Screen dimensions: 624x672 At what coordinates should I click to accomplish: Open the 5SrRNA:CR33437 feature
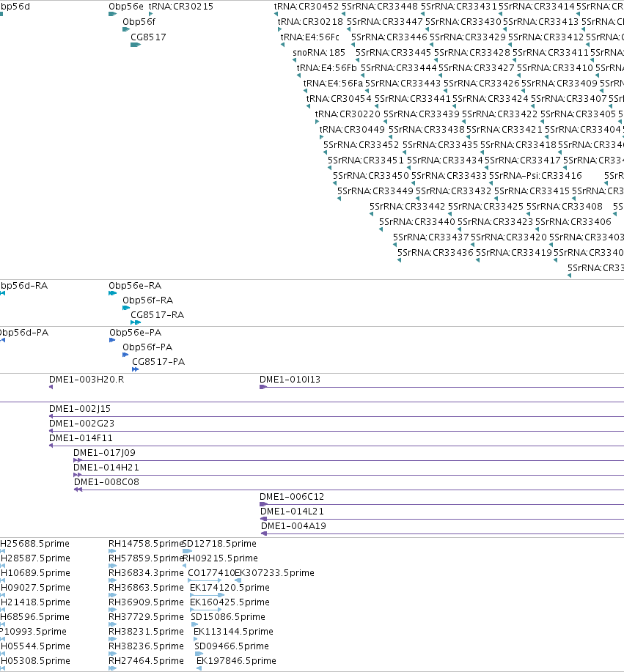point(431,237)
